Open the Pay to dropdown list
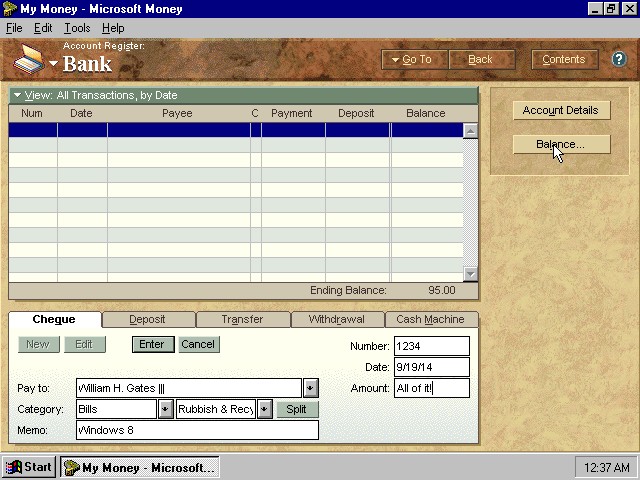 pos(311,387)
